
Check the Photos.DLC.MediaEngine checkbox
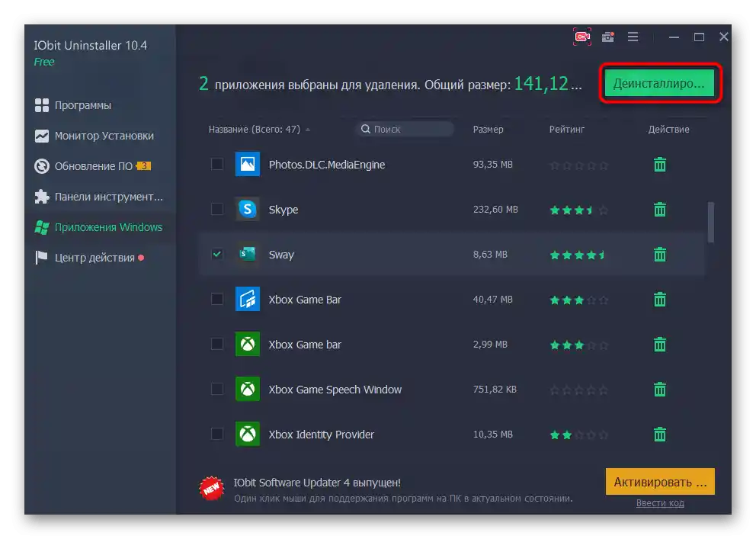click(x=217, y=164)
